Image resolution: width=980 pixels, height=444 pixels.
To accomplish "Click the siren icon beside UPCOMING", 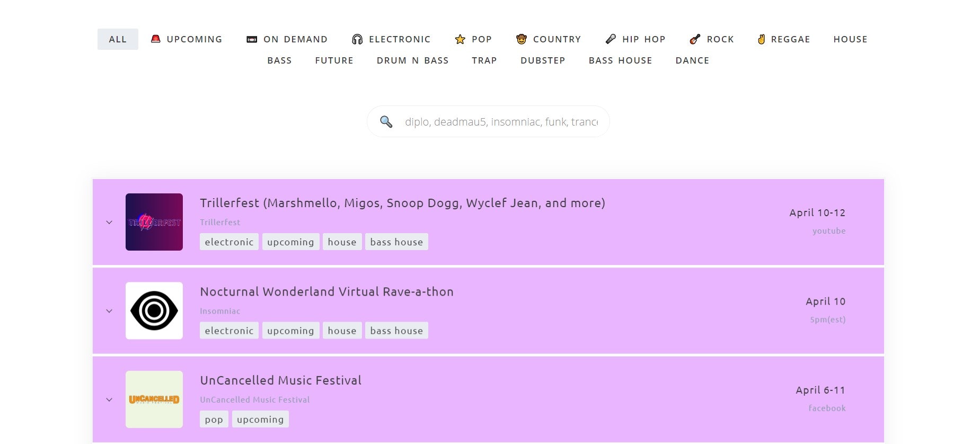I will click(x=155, y=39).
